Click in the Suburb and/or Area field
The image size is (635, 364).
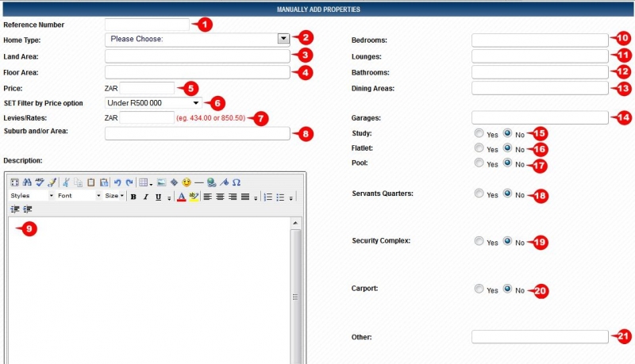[198, 133]
